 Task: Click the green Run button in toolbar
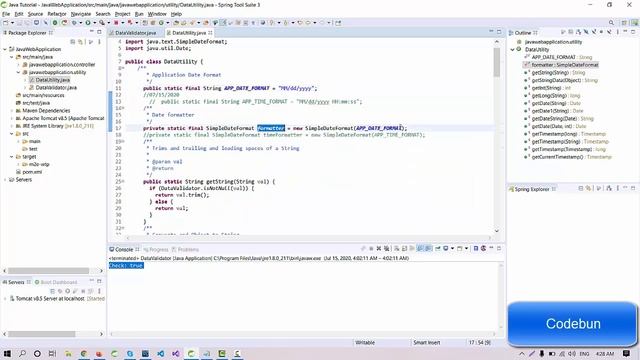coord(88,23)
